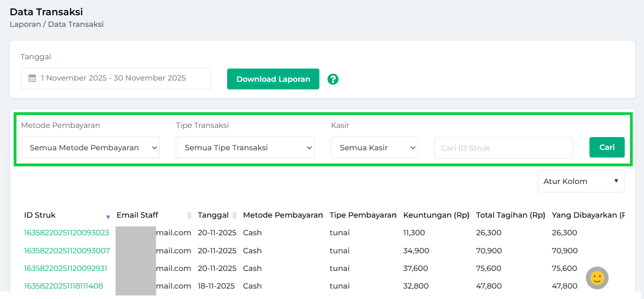
Task: Open the date range picker field
Action: click(116, 79)
